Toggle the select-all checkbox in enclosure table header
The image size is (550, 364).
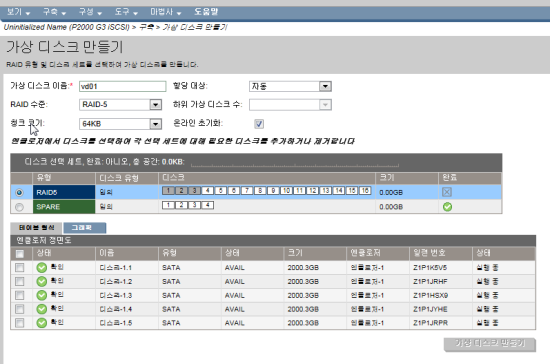click(x=20, y=254)
